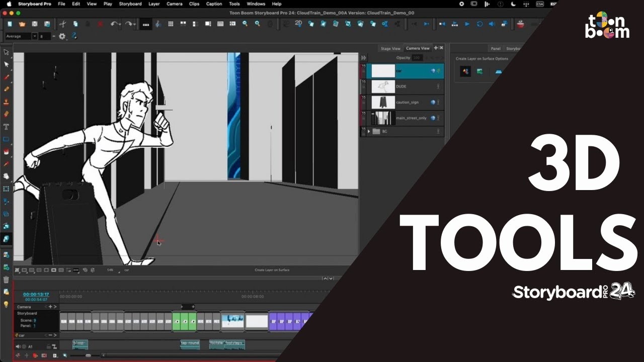Open the pencil smoothing settings gear icon
The width and height of the screenshot is (644, 362).
[62, 36]
